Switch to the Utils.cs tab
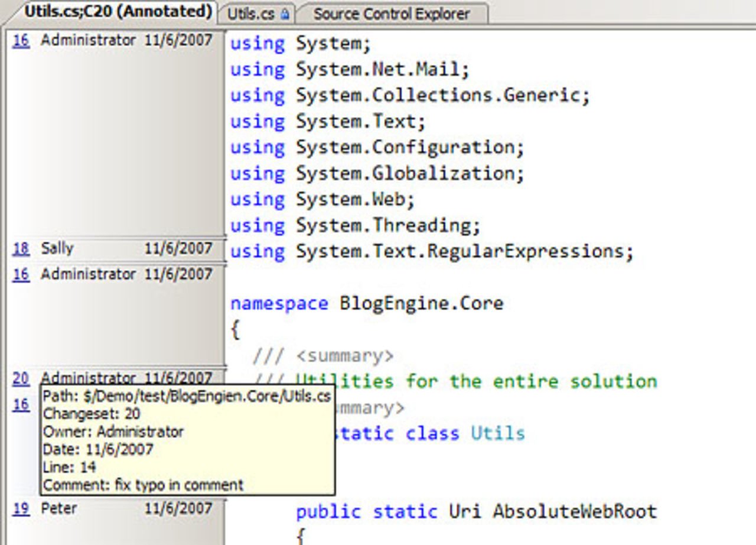The width and height of the screenshot is (756, 545). click(250, 14)
